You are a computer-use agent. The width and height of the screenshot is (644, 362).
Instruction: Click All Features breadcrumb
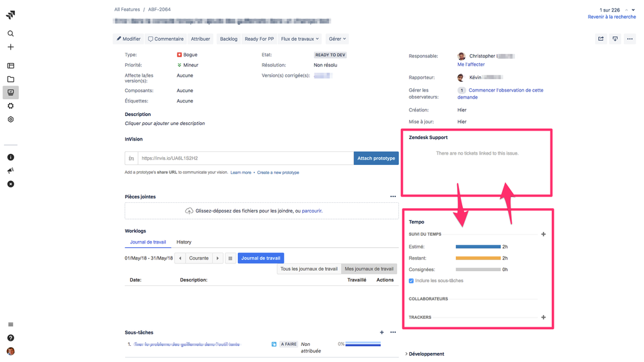tap(127, 10)
